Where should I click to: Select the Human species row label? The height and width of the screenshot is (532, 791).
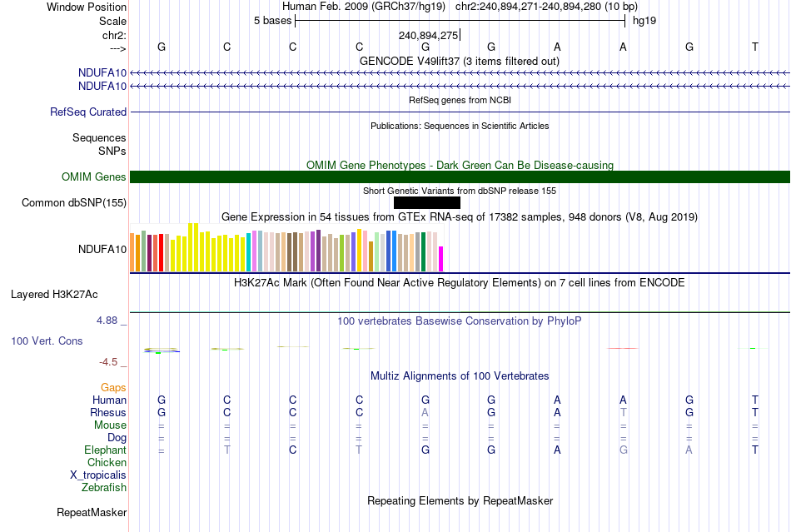pos(109,400)
